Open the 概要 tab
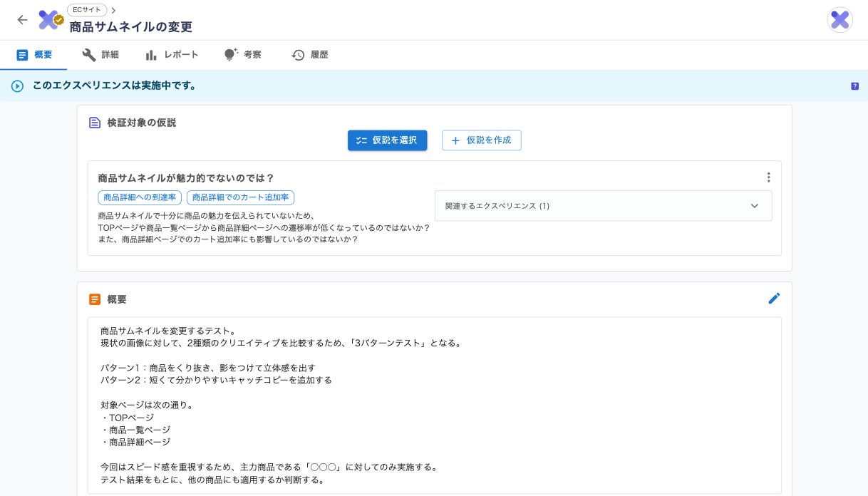This screenshot has height=496, width=868. [33, 55]
